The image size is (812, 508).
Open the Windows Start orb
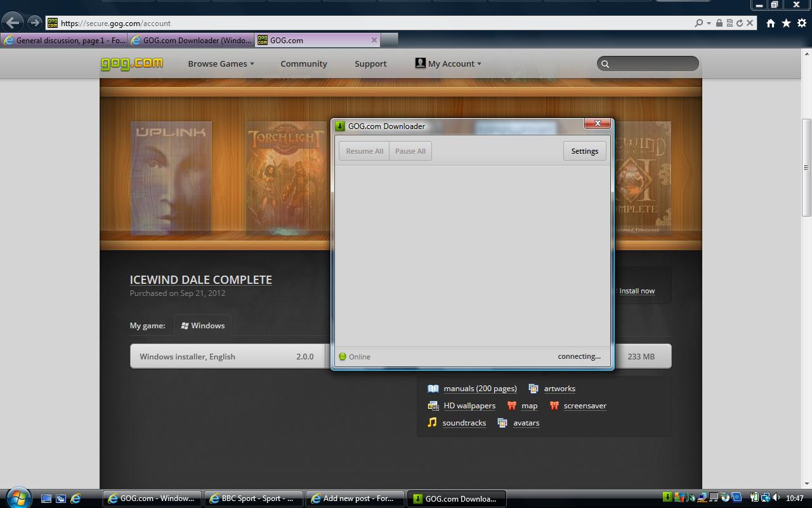18,498
